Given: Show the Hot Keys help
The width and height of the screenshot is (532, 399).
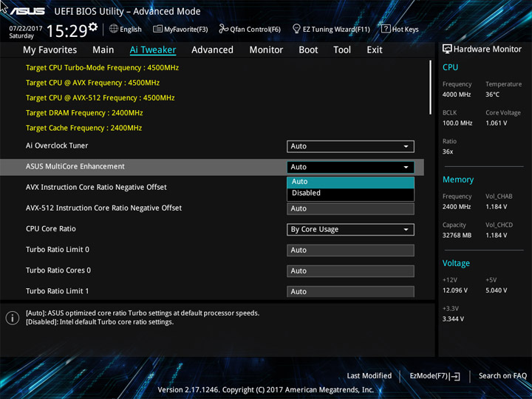Looking at the screenshot, I should pos(400,29).
